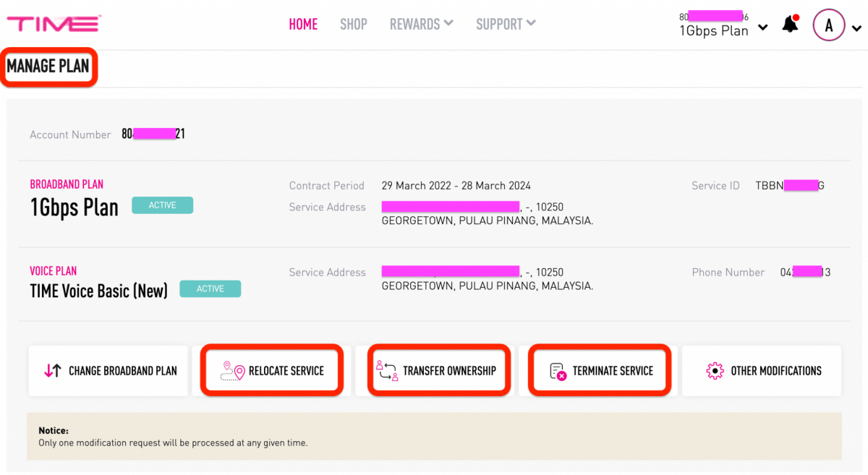The height and width of the screenshot is (475, 868).
Task: Click the broadband plan Active badge
Action: (162, 205)
